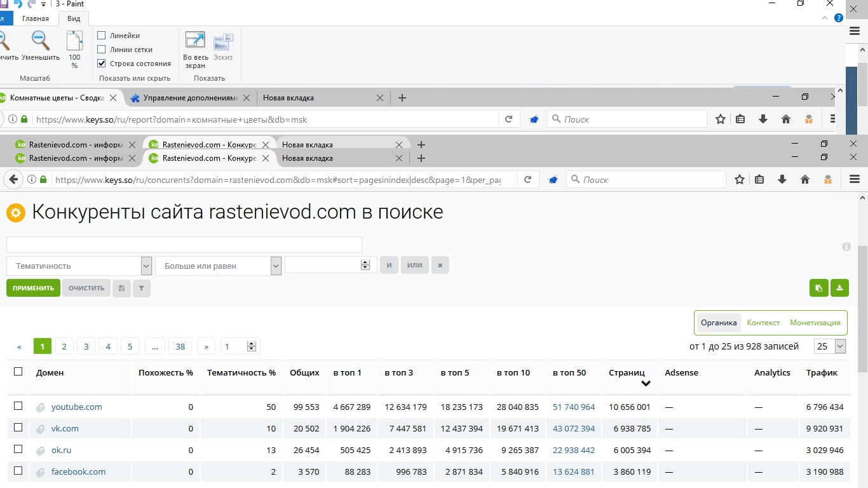
Task: Bookmark the rastenievod.com page with the star
Action: tap(740, 180)
